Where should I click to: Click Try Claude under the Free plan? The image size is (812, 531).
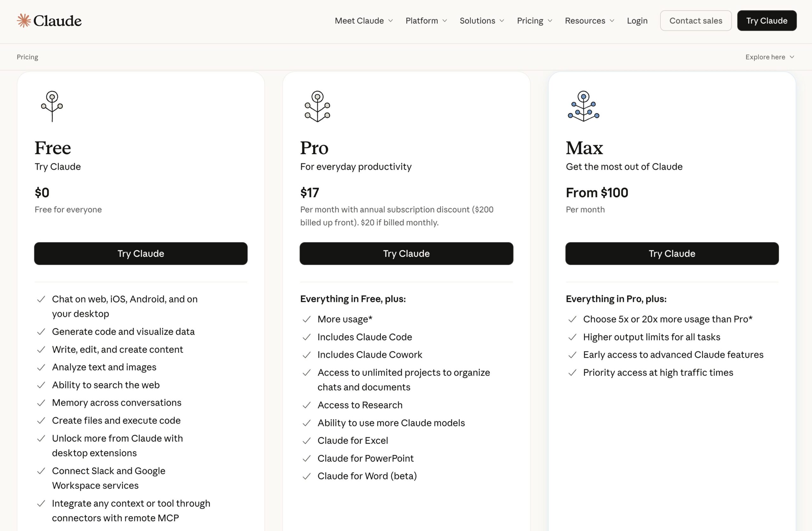click(x=141, y=253)
